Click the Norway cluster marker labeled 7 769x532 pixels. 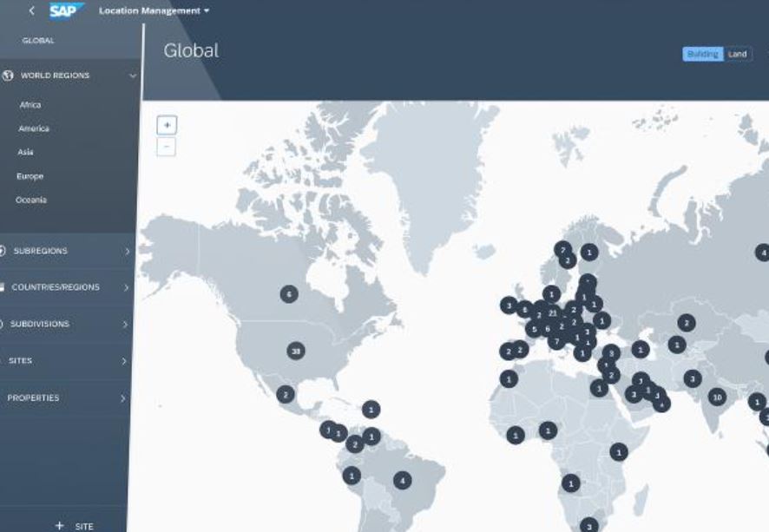tap(563, 250)
